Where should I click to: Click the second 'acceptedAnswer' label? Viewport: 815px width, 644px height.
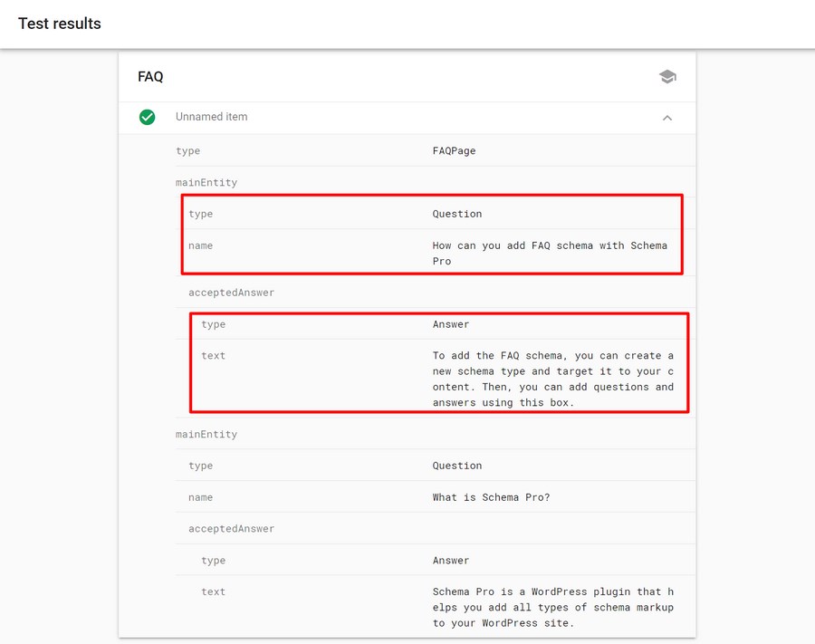click(x=231, y=529)
